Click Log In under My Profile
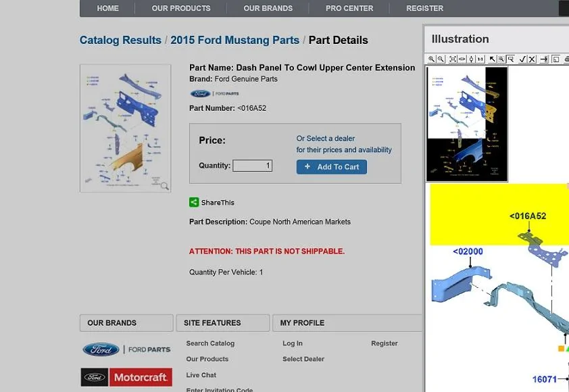Viewport: 569px width, 392px height. pyautogui.click(x=293, y=343)
